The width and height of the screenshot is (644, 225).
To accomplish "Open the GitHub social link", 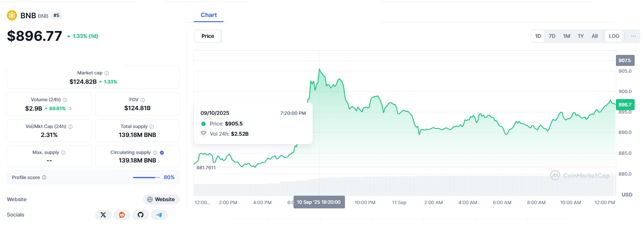I will pos(141,215).
